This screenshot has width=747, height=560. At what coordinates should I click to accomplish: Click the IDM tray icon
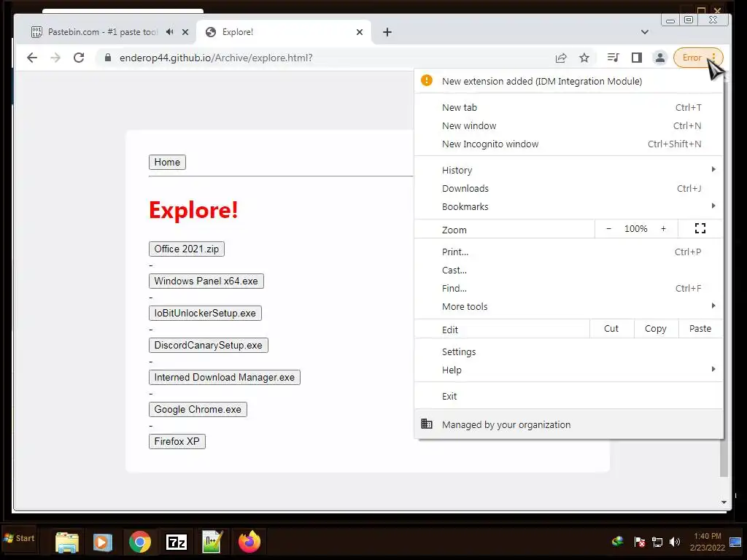point(618,542)
